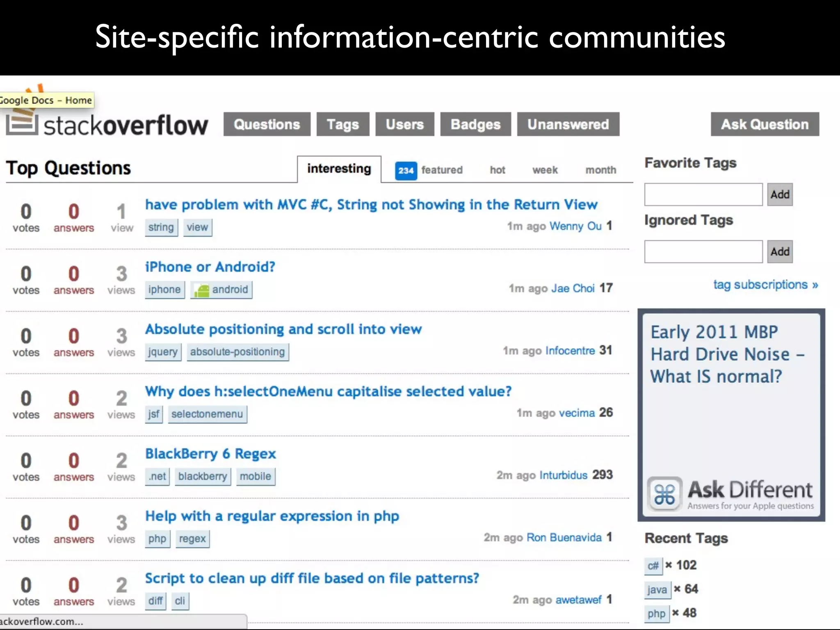Viewport: 840px width, 630px height.
Task: Open the regular expression in php question
Action: (272, 516)
